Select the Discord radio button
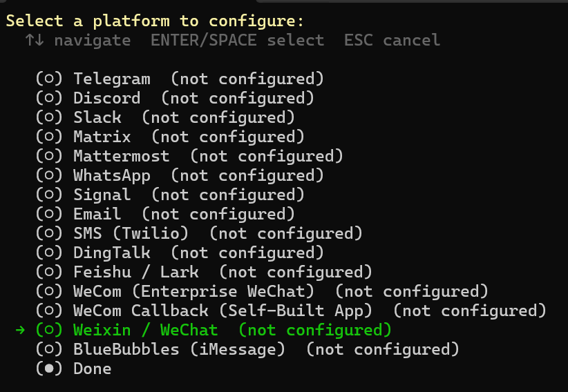Image resolution: width=568 pixels, height=392 pixels. (x=49, y=98)
